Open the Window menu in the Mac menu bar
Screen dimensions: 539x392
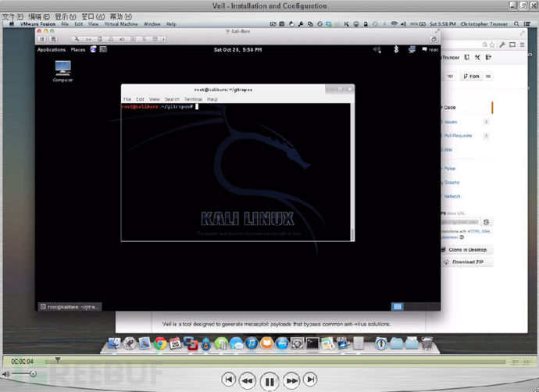tap(152, 24)
